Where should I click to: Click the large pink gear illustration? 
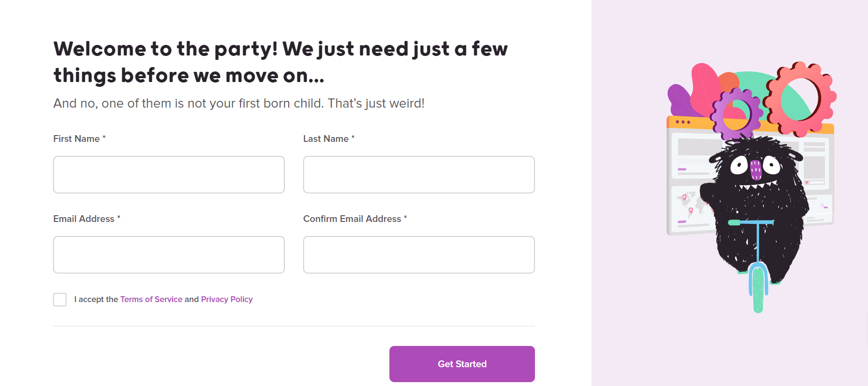pos(801,99)
